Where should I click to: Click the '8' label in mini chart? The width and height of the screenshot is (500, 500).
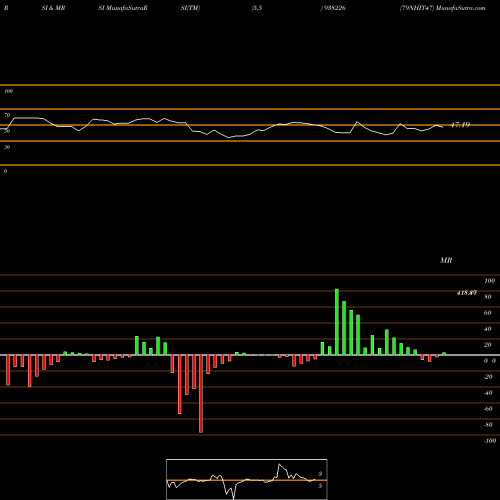[320, 474]
